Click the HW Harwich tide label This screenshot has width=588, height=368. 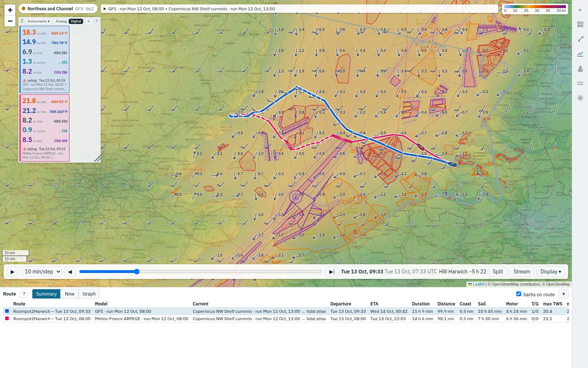coord(462,272)
